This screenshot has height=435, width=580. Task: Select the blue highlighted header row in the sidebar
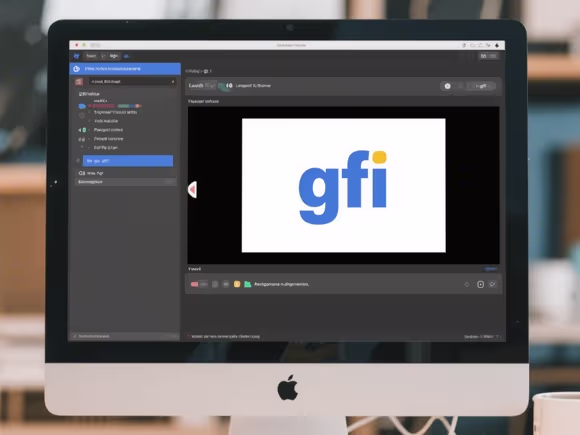125,69
